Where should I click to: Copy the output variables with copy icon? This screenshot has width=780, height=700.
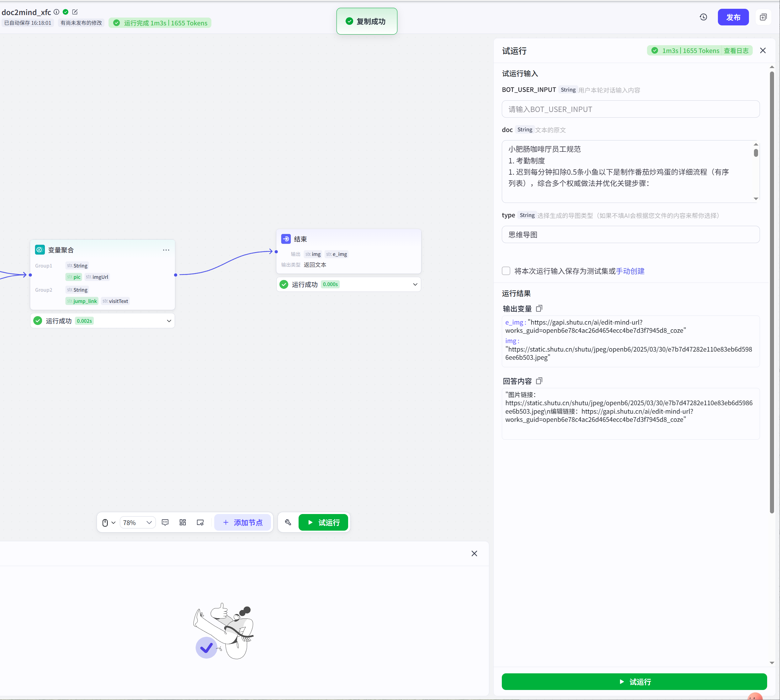(x=539, y=309)
